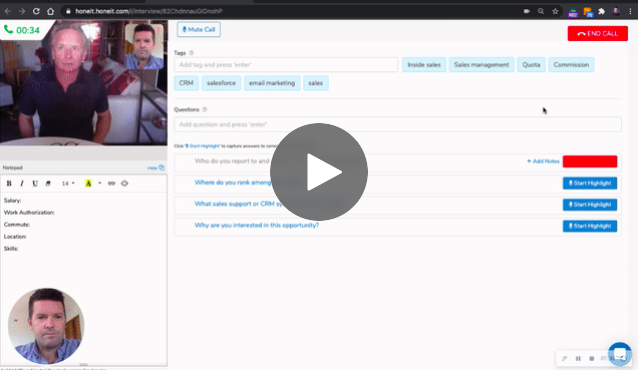Click the camera icon in address bar
This screenshot has width=638, height=370.
pyautogui.click(x=527, y=11)
